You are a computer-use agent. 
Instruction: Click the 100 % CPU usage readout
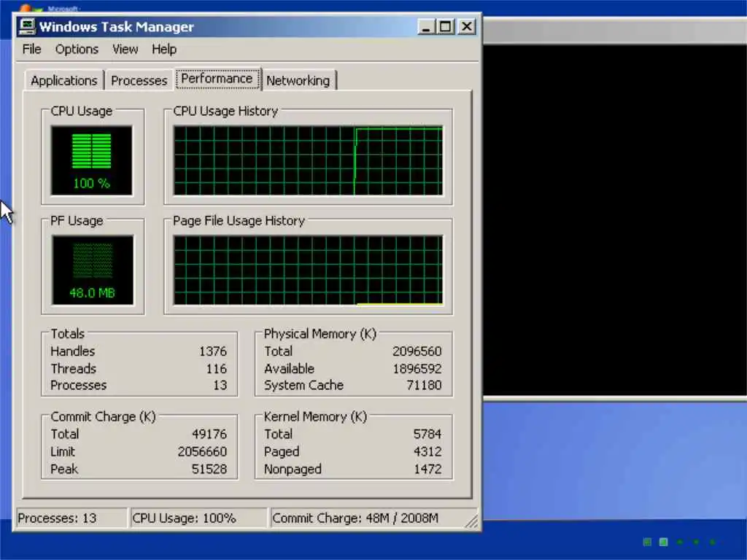[91, 183]
